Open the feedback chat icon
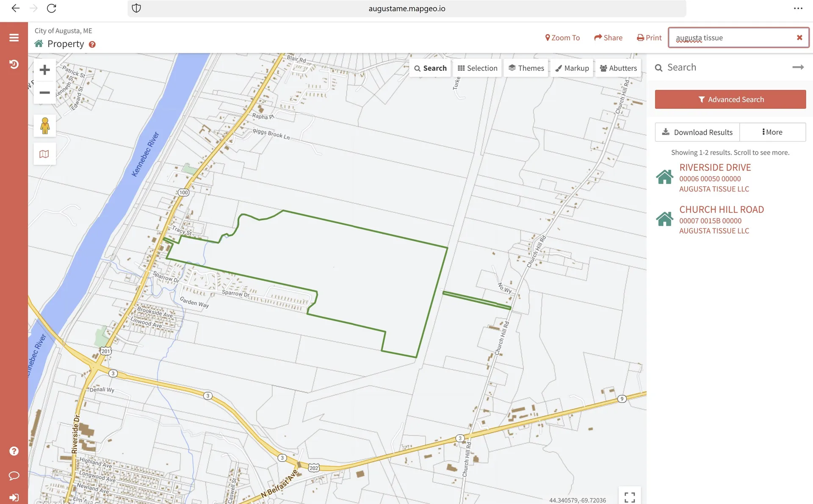Screen dimensions: 813x504 pos(14,476)
